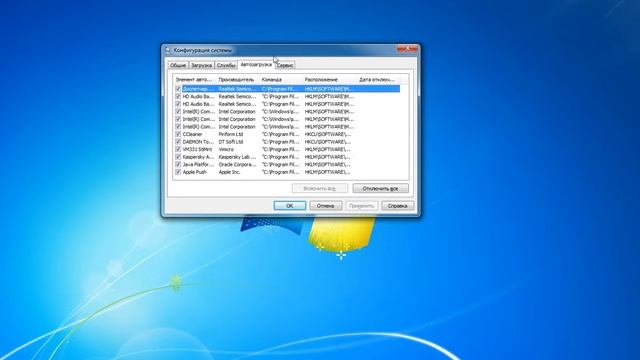640x360 pixels.
Task: Click the DT Soft Ltd manufacturer cell
Action: 231,142
